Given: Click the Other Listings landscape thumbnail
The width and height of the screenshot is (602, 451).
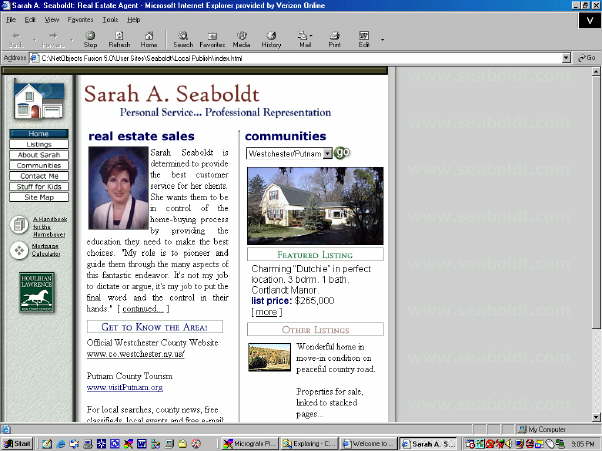Looking at the screenshot, I should (269, 357).
